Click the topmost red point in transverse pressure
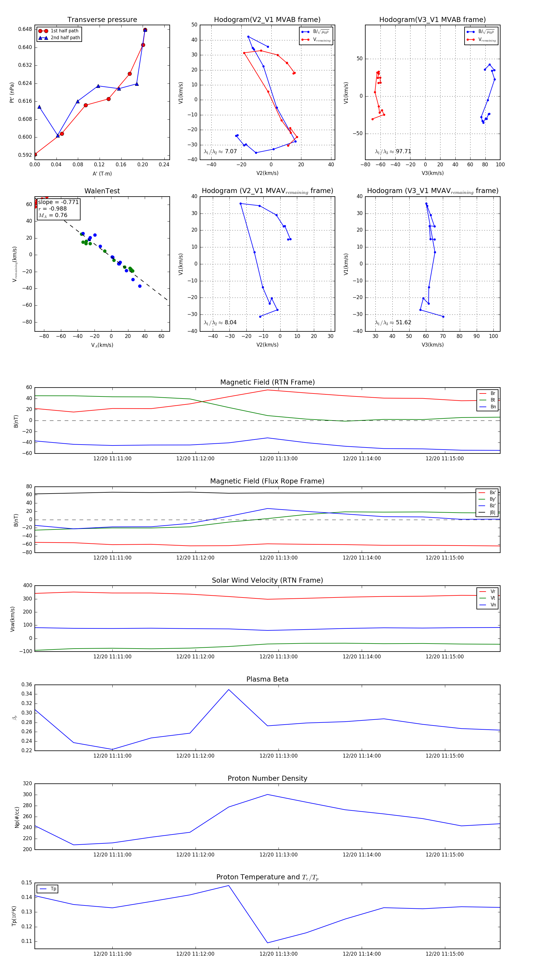The height and width of the screenshot is (980, 535). 145,30
